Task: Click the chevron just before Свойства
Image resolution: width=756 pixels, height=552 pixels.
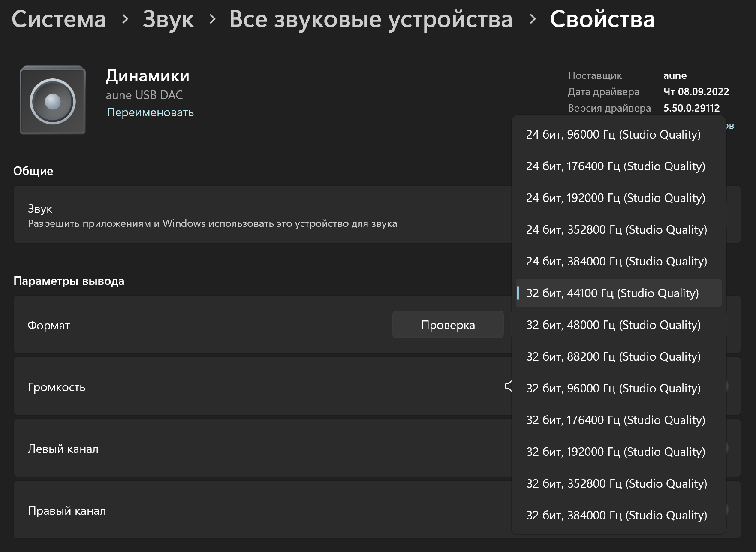Action: pyautogui.click(x=533, y=19)
